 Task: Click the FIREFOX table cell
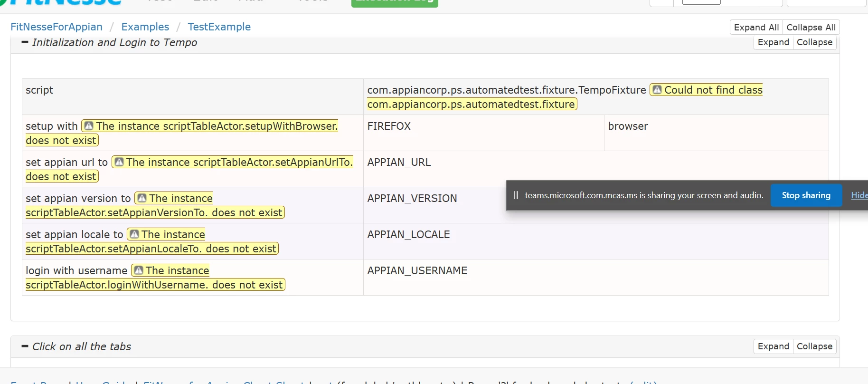tap(484, 133)
